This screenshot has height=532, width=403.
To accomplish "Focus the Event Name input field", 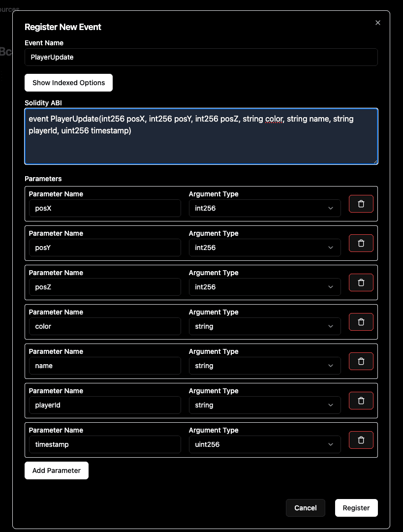I will tap(201, 57).
